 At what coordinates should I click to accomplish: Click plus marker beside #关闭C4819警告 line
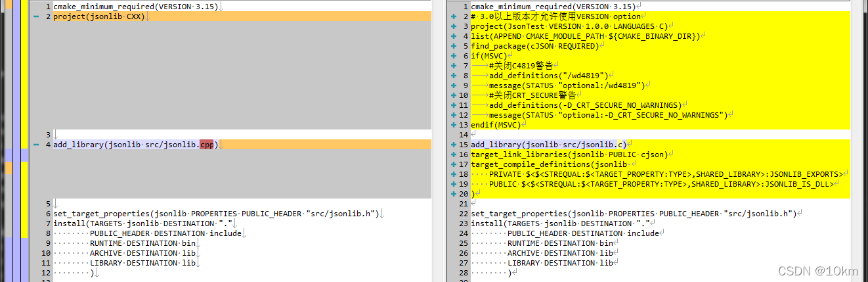coord(454,66)
